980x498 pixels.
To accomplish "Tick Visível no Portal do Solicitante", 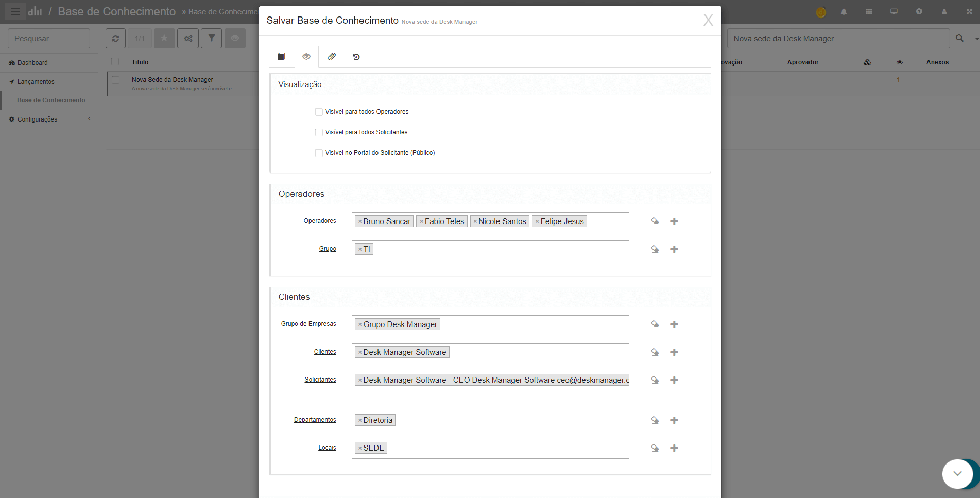I will 319,153.
